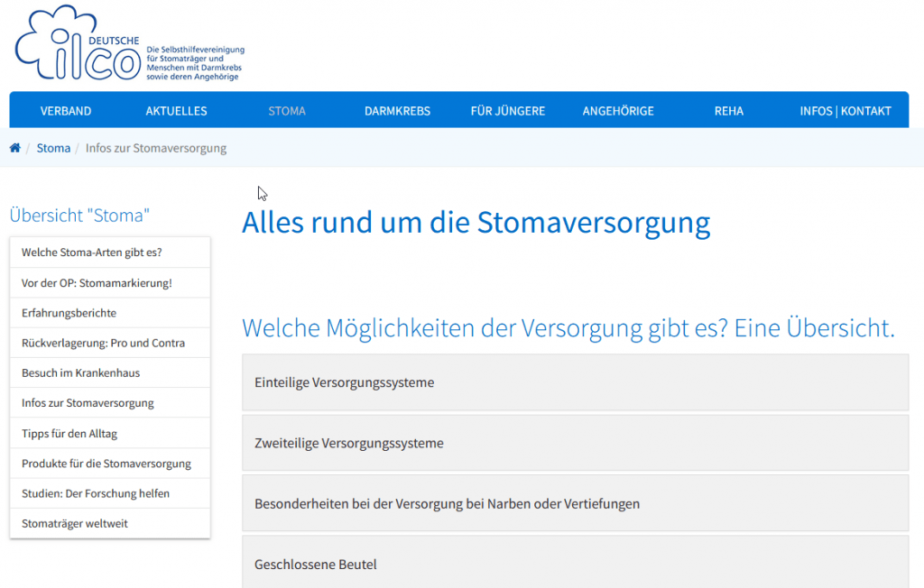The height and width of the screenshot is (588, 924).
Task: Open the ANGEHÖRIGE menu item
Action: (618, 111)
